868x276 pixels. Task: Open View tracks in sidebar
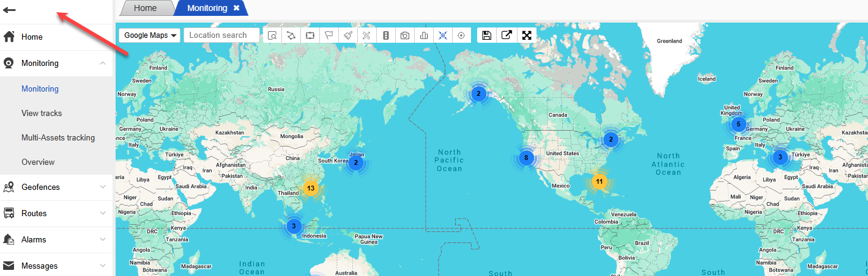pos(42,113)
